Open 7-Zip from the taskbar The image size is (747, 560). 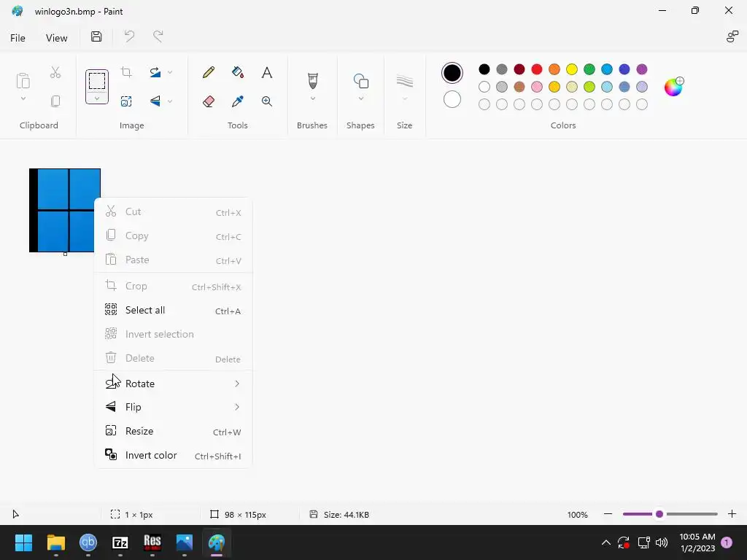click(120, 542)
